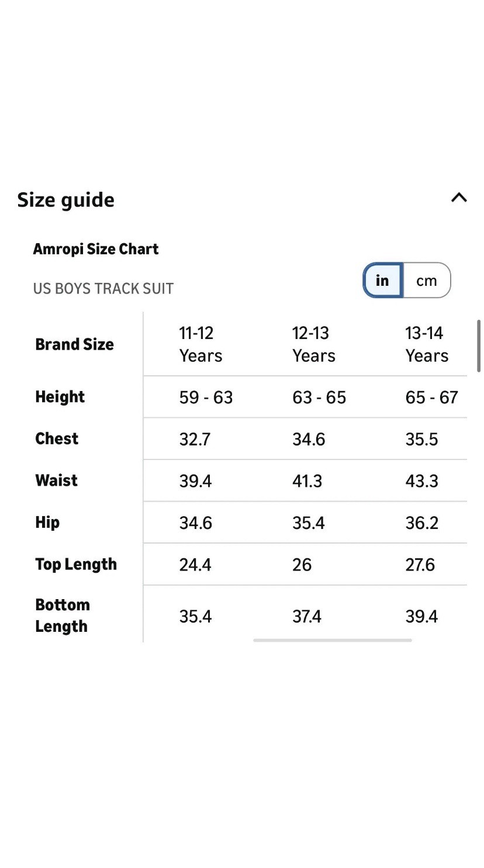Click the Height row label
The image size is (484, 868).
tap(60, 397)
